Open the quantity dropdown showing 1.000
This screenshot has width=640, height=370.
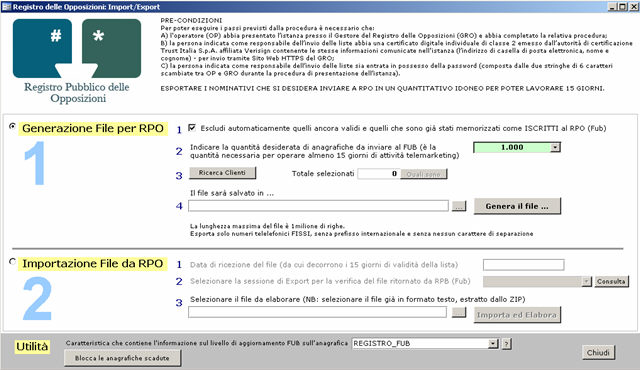coord(555,147)
